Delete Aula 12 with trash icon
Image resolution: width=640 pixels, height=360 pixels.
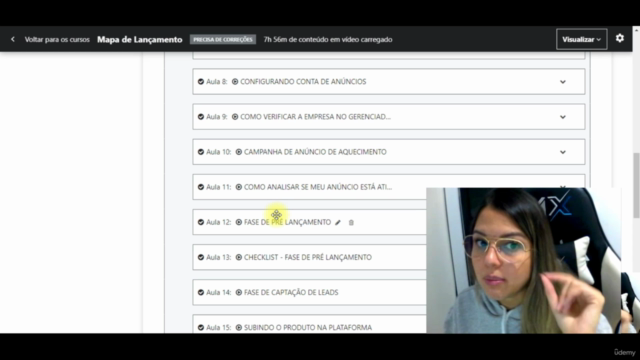(351, 222)
